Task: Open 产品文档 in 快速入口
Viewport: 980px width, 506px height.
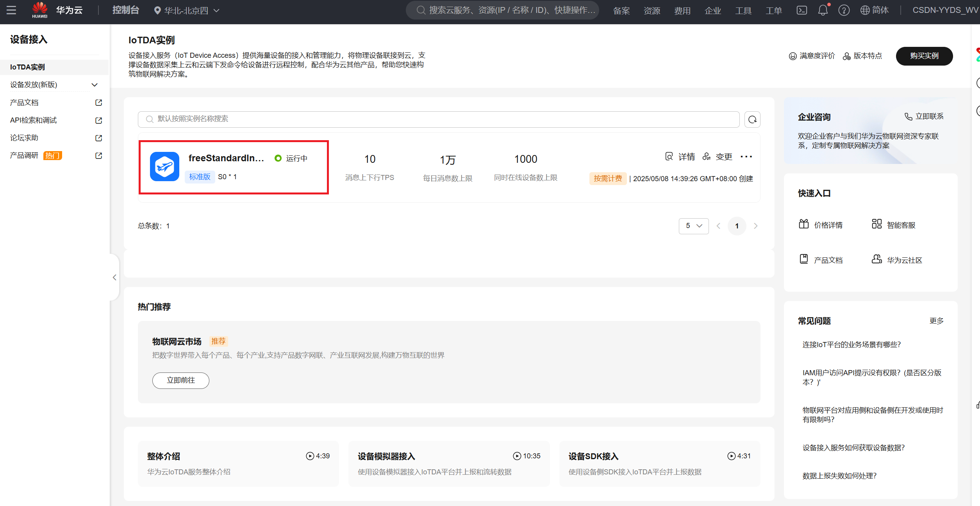Action: coord(821,260)
